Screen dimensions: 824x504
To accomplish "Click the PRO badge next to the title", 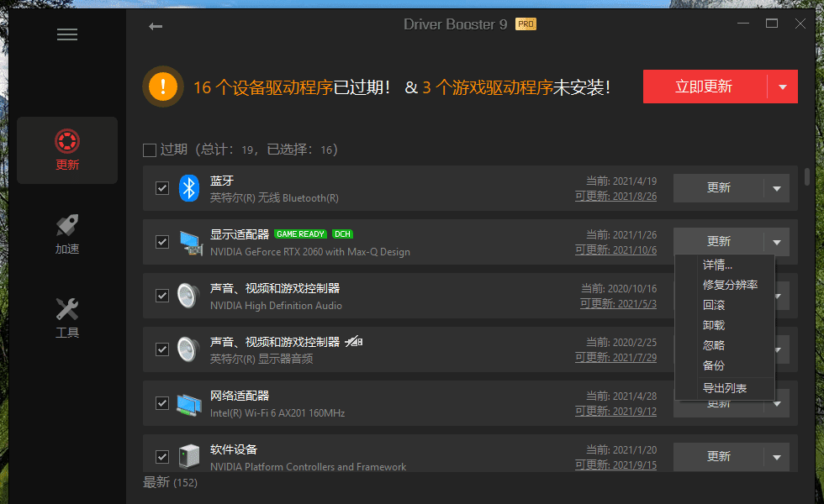I will [x=526, y=24].
